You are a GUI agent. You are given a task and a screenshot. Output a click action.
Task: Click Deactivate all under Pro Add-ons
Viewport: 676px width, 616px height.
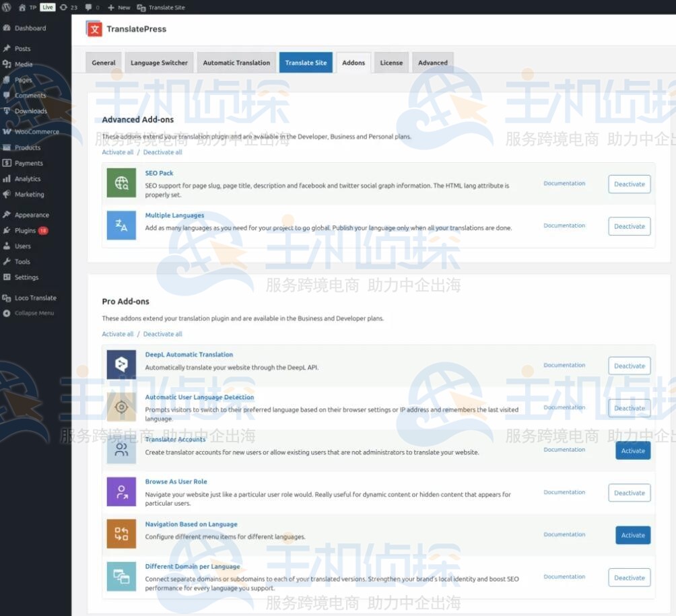[162, 334]
